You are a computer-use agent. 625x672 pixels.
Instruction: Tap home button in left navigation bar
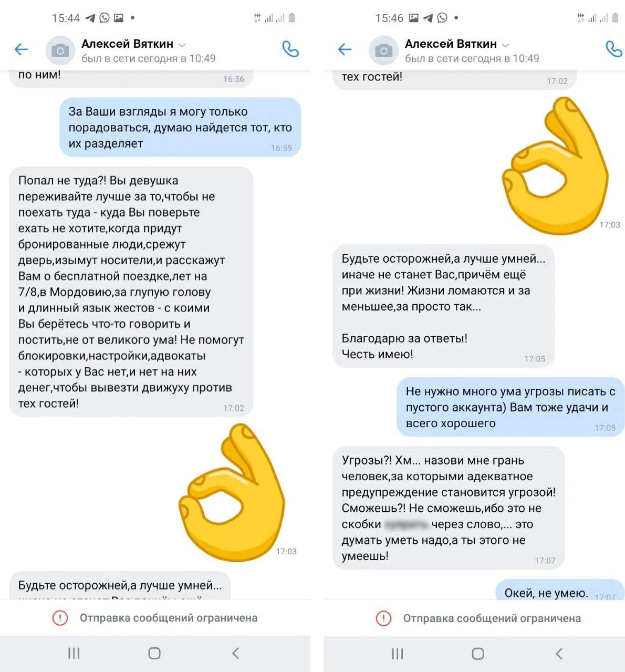pos(154,653)
